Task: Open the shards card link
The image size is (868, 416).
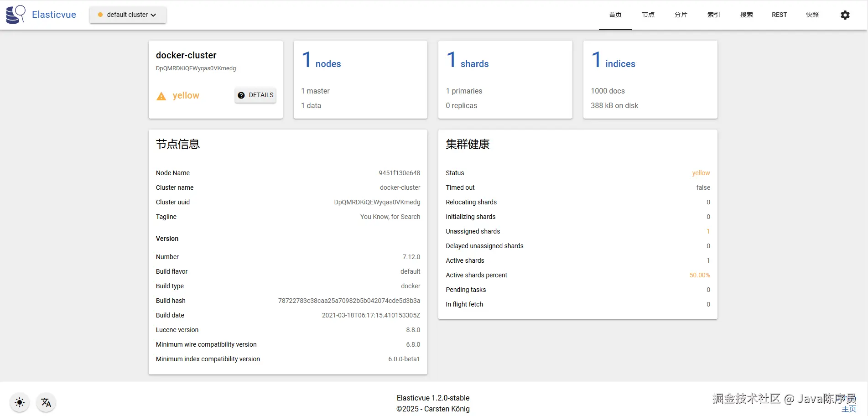Action: (468, 61)
